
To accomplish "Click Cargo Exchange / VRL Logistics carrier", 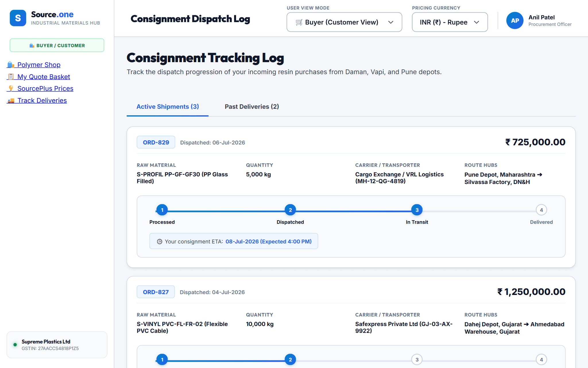I will (399, 178).
